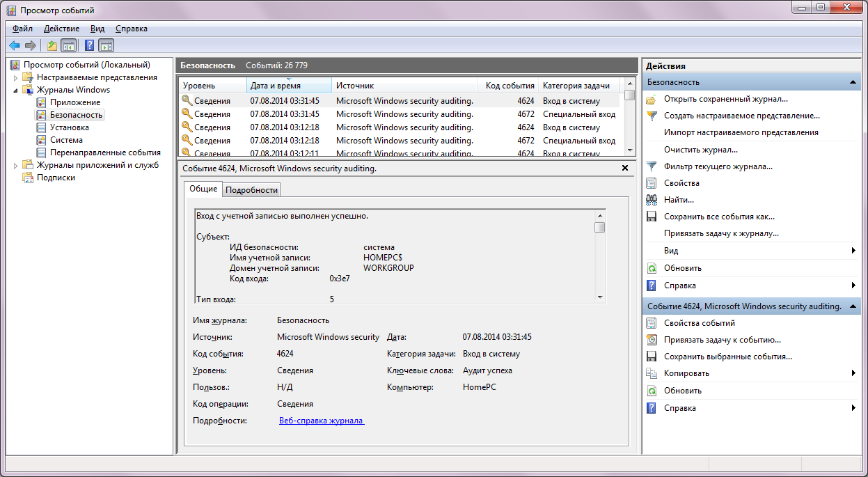Click the open saved log folder icon

coord(652,99)
